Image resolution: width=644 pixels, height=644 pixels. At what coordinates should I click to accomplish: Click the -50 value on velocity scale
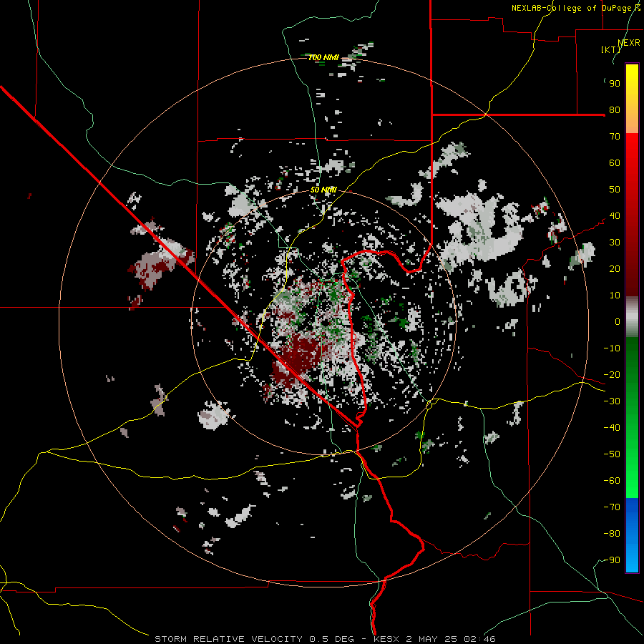point(612,454)
